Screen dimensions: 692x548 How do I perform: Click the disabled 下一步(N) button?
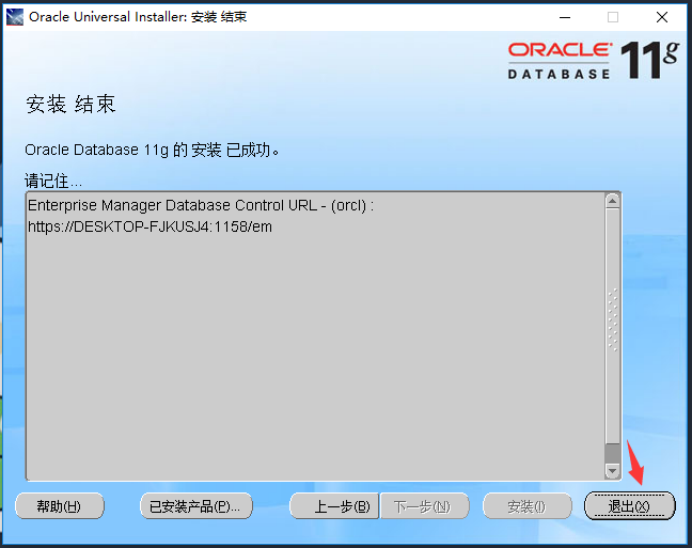click(424, 506)
